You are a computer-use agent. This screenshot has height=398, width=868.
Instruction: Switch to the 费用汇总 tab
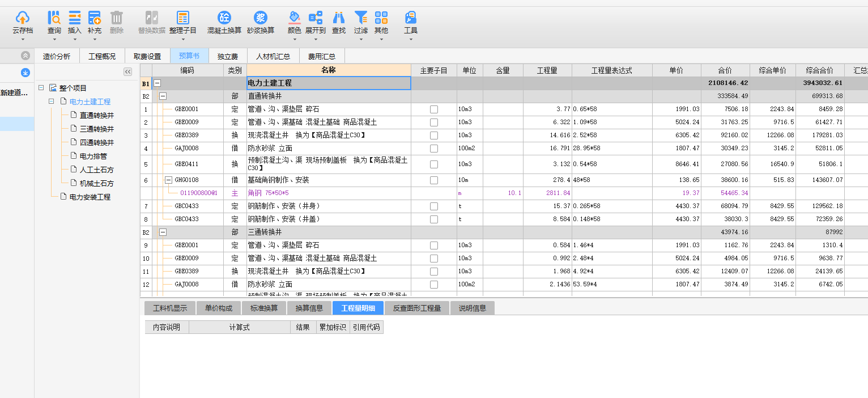click(x=322, y=56)
